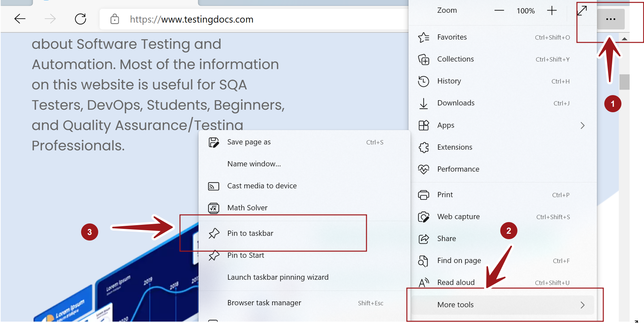
Task: Choose Print in the browser menu
Action: tap(503, 195)
